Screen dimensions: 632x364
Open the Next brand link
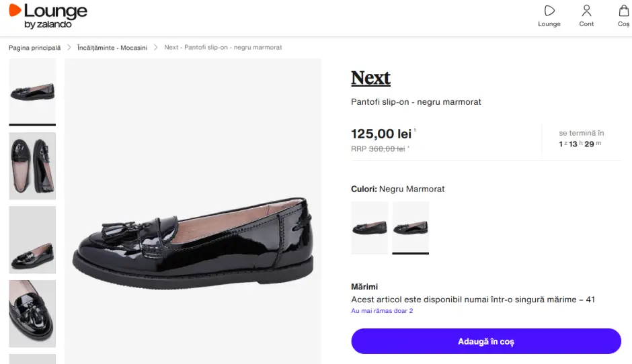click(370, 78)
